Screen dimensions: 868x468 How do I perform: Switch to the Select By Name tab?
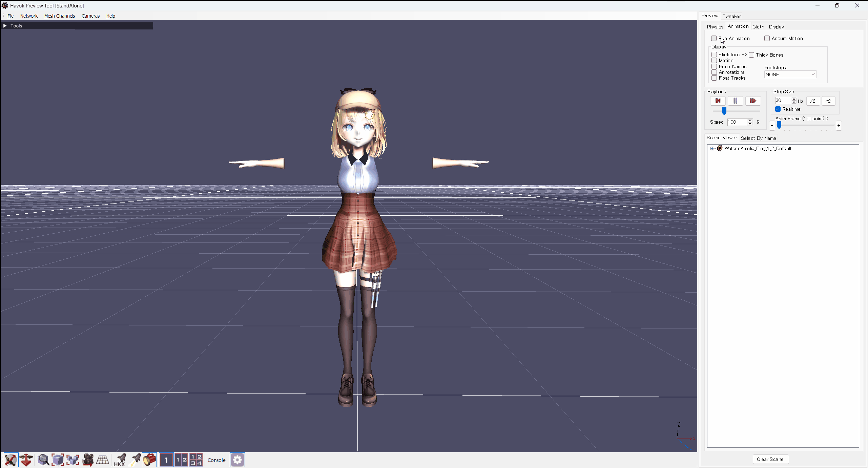coord(758,138)
